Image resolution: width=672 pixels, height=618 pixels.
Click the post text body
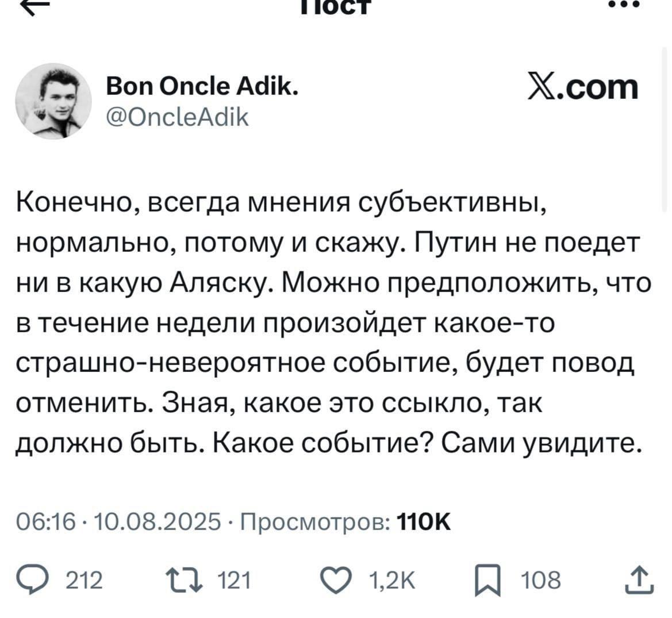pyautogui.click(x=333, y=323)
